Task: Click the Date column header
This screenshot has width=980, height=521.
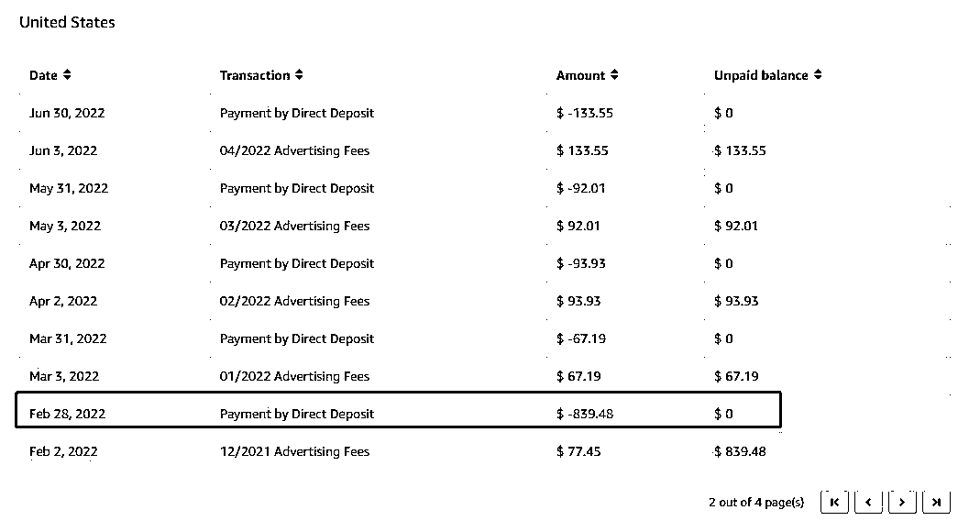Action: point(43,75)
